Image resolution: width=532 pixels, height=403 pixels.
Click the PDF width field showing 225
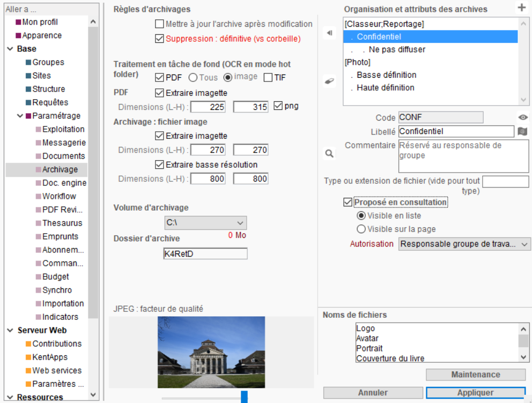[x=208, y=107]
